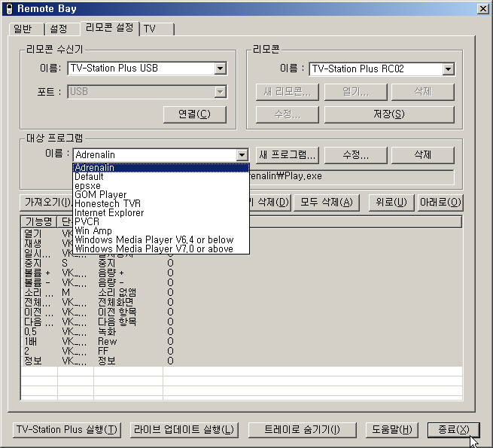
Task: Choose Internet Explorer from the list
Action: [x=161, y=212]
